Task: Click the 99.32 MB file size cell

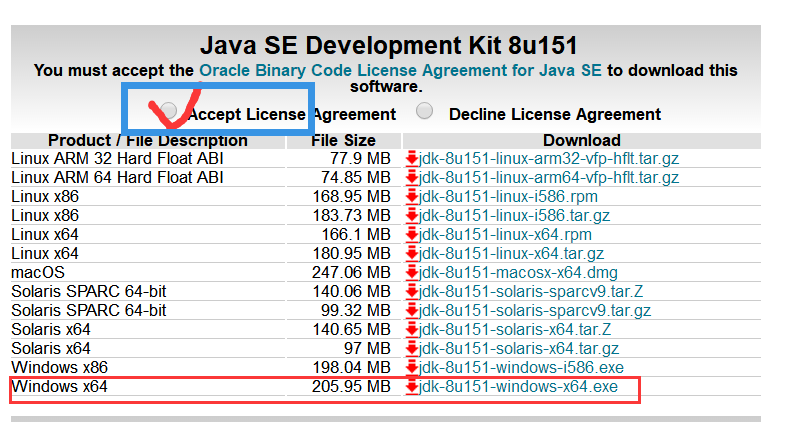Action: tap(356, 311)
